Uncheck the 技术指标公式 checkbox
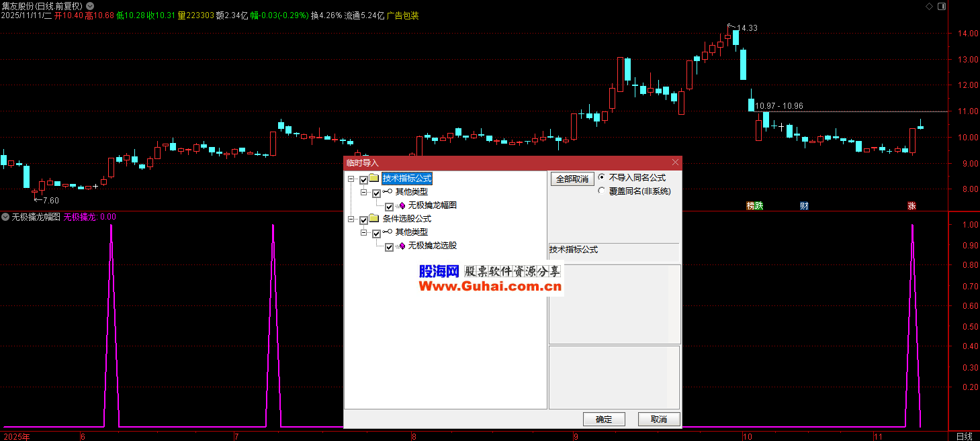This screenshot has width=980, height=441. (x=363, y=180)
